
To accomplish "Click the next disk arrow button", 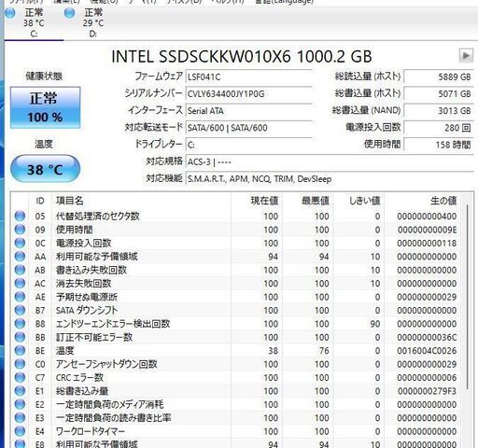I will [466, 56].
